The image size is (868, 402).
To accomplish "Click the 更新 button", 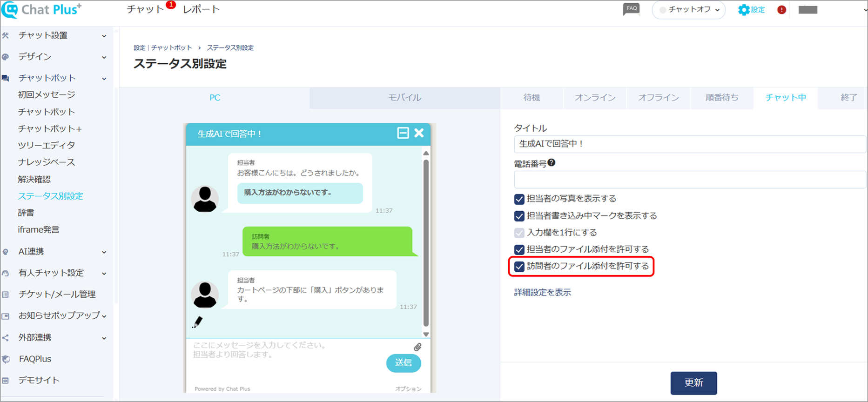I will (693, 383).
